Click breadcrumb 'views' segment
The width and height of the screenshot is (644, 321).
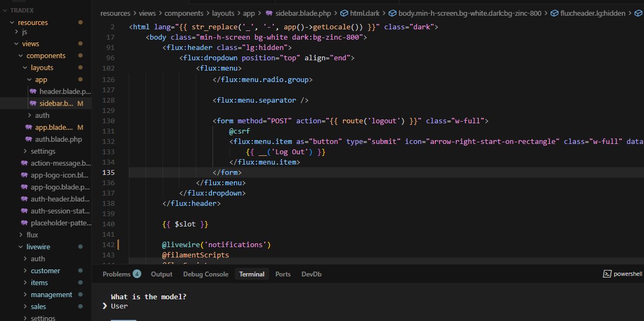[x=147, y=13]
